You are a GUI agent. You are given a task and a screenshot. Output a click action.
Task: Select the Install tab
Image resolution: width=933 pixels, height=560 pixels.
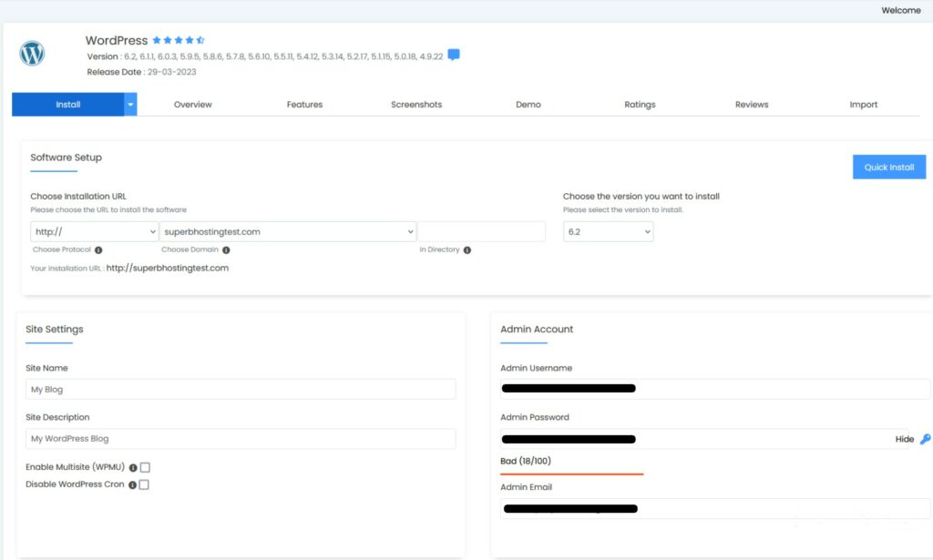(67, 105)
